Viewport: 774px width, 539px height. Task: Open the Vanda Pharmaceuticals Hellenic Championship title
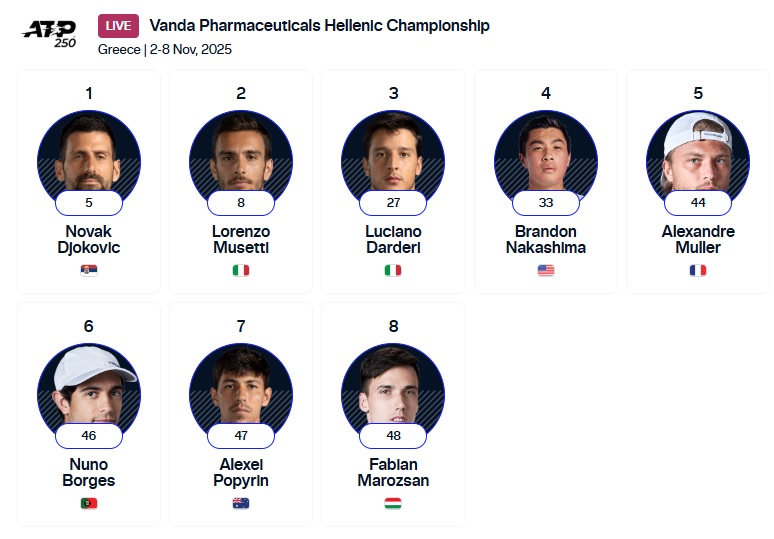coord(319,26)
